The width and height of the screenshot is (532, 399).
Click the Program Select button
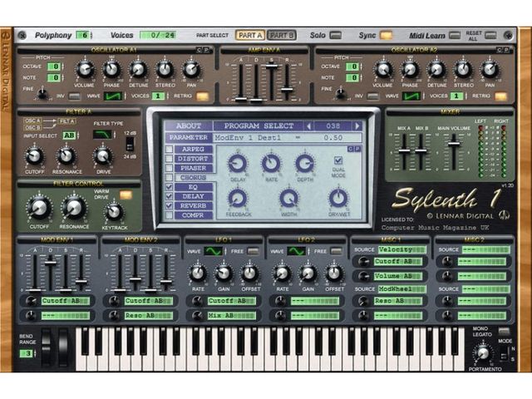(x=259, y=126)
